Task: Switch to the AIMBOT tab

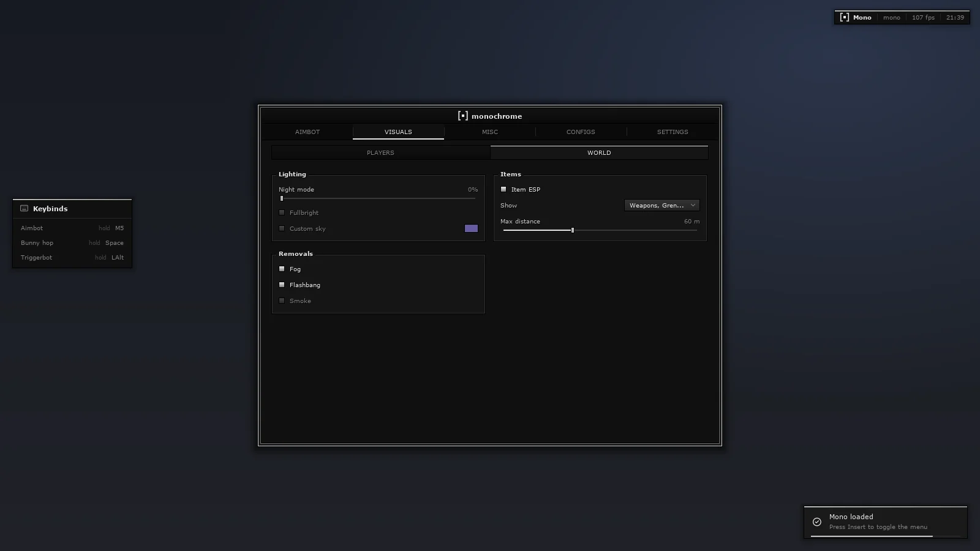Action: coord(307,132)
